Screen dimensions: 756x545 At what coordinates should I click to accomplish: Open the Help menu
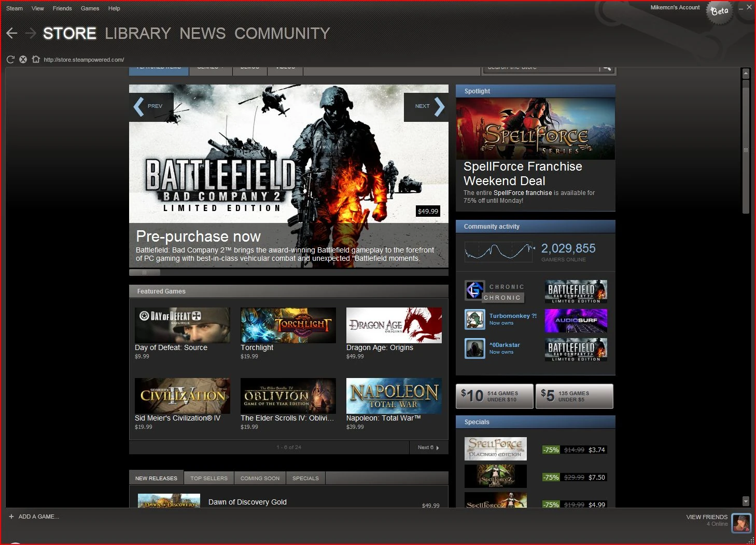114,8
